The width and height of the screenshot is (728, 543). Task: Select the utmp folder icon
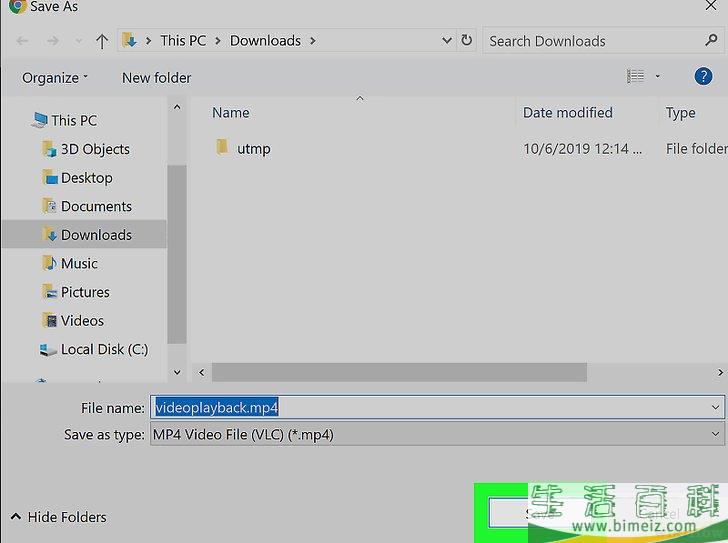tap(222, 149)
